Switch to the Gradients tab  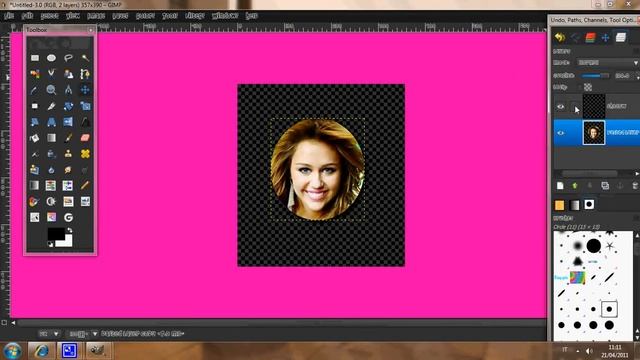[575, 205]
